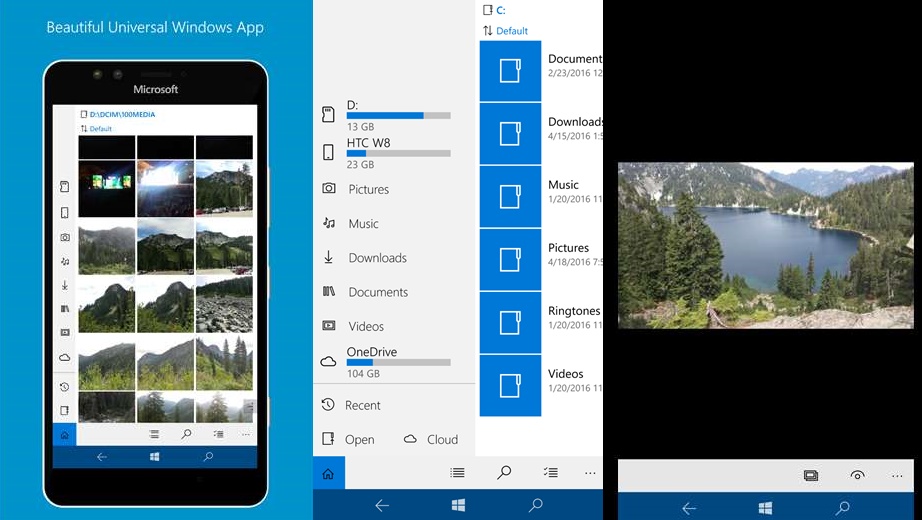The width and height of the screenshot is (922, 520).
Task: Select Documents in the sidebar menu
Action: click(377, 292)
